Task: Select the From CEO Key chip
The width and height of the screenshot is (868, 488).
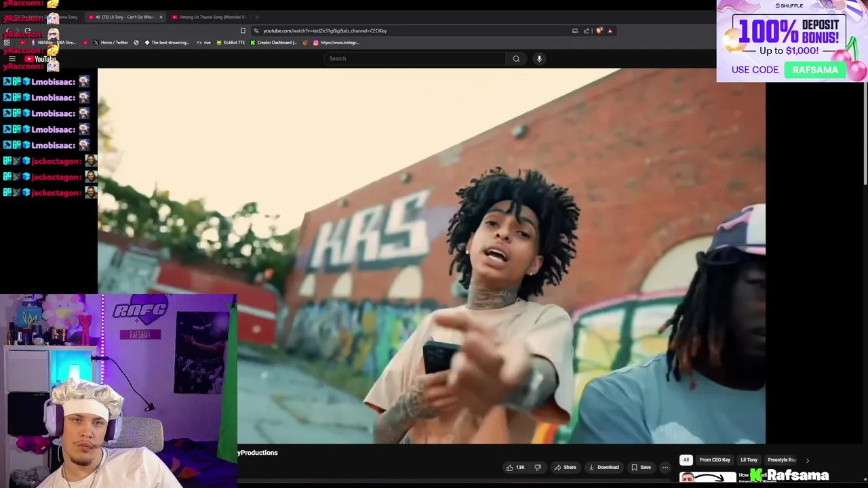Action: 715,460
